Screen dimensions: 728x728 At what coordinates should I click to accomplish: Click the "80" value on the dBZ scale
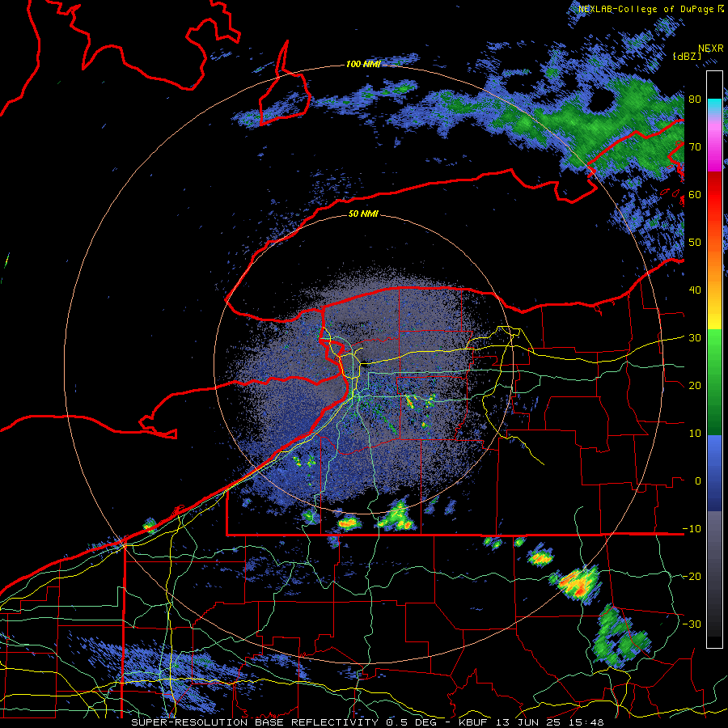pos(695,99)
